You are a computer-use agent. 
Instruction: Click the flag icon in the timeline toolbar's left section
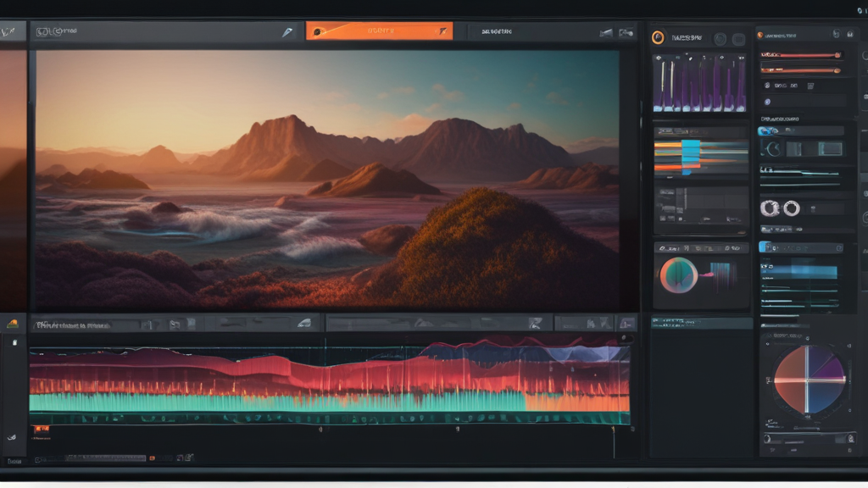click(x=175, y=324)
